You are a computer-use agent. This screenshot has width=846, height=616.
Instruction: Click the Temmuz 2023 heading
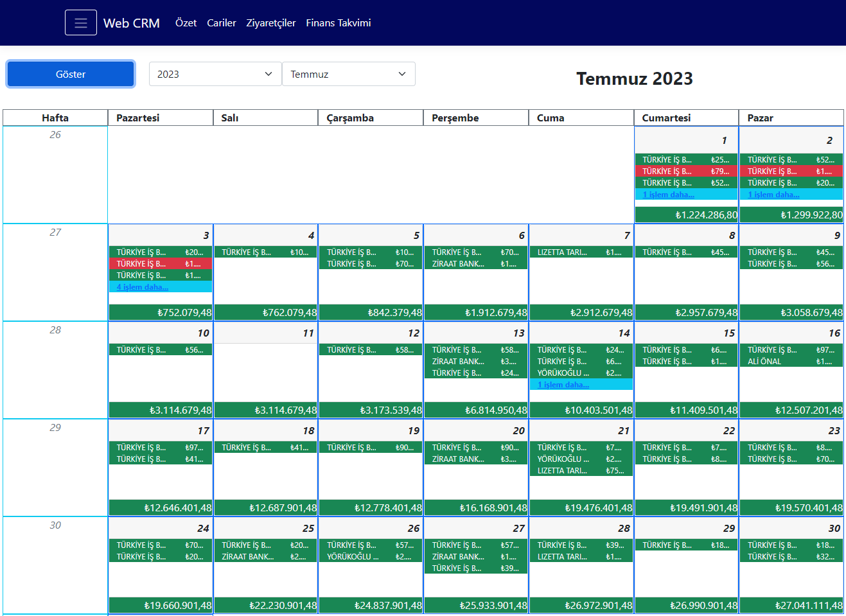coord(635,78)
